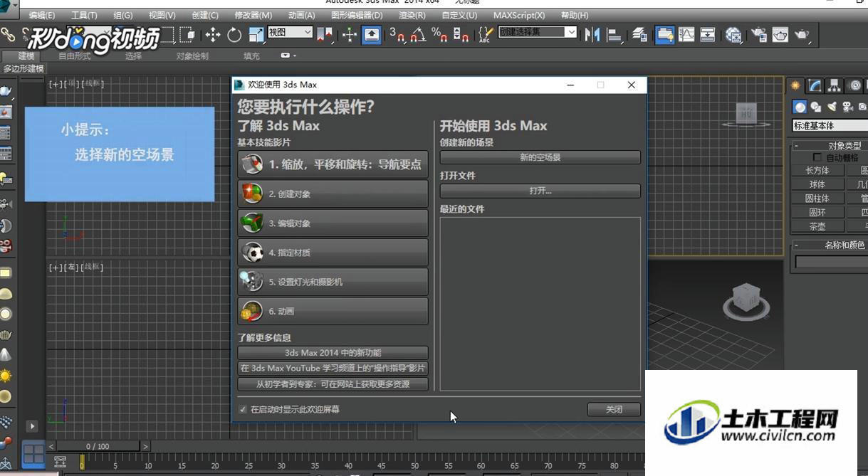Open 3ds Max 2014 中的新功能
868x476 pixels.
point(333,353)
